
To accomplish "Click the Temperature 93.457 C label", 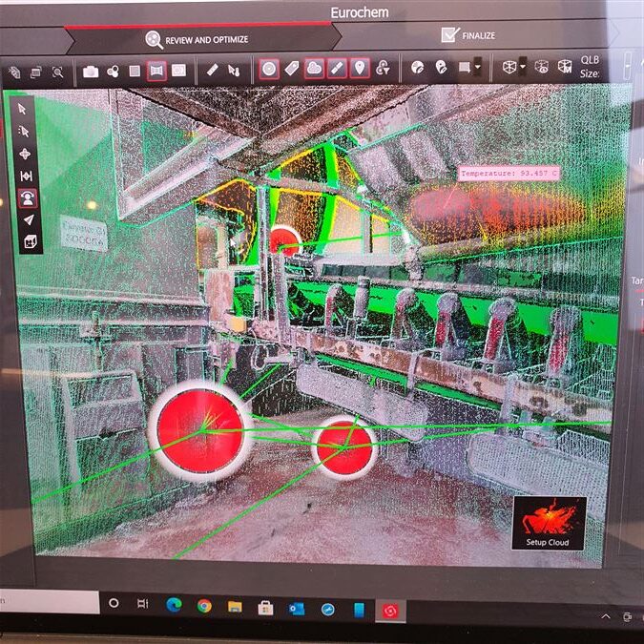I will coord(509,174).
